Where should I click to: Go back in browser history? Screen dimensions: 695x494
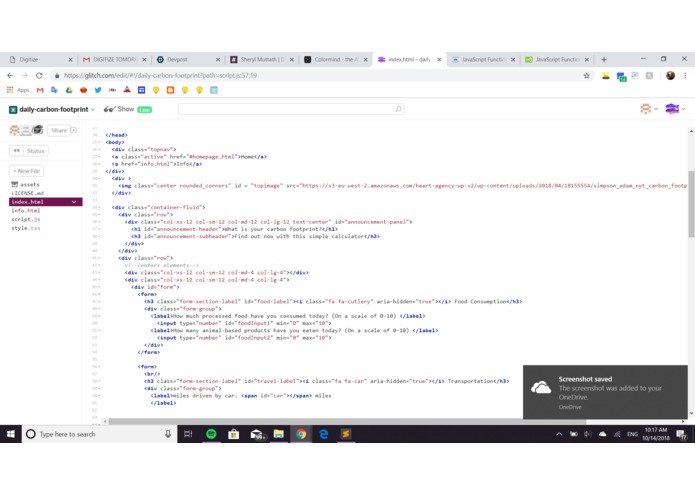point(10,76)
